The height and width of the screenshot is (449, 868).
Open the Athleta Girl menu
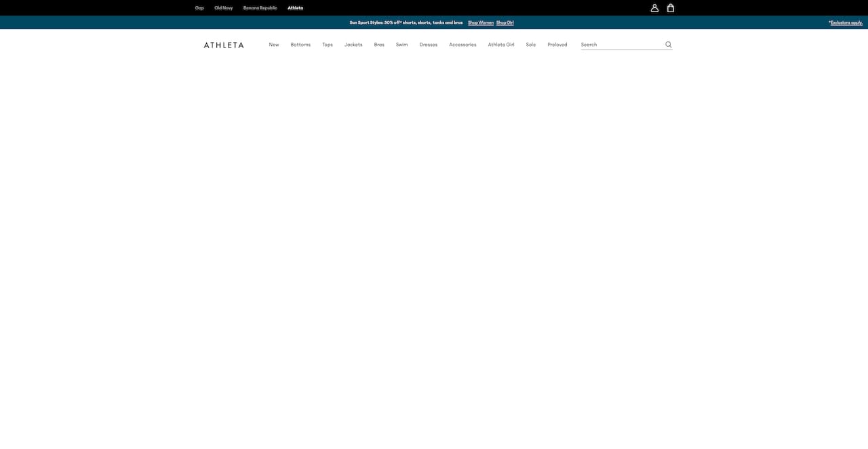[501, 45]
